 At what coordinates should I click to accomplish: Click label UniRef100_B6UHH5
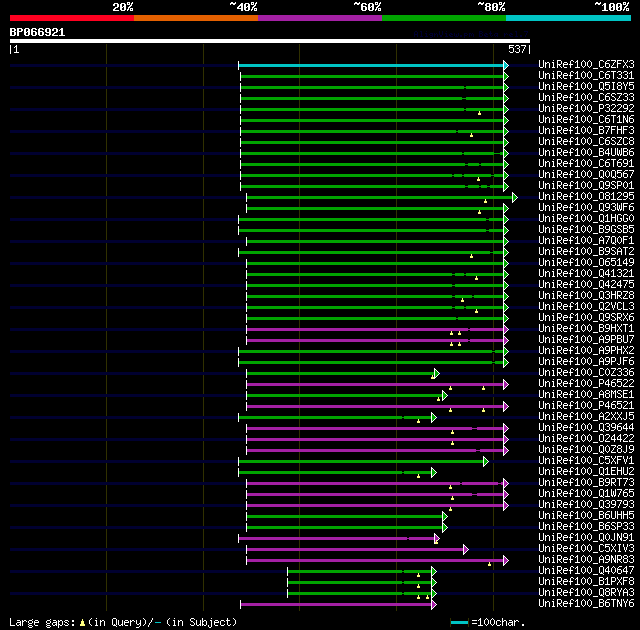[586, 516]
